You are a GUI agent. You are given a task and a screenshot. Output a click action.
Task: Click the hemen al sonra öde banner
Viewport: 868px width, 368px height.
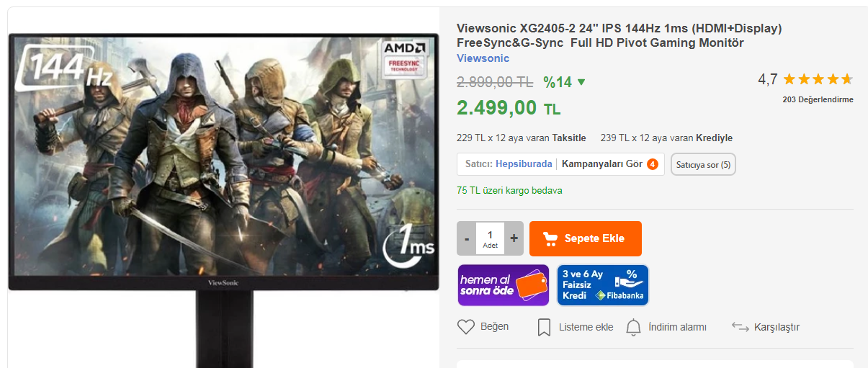[x=504, y=285]
